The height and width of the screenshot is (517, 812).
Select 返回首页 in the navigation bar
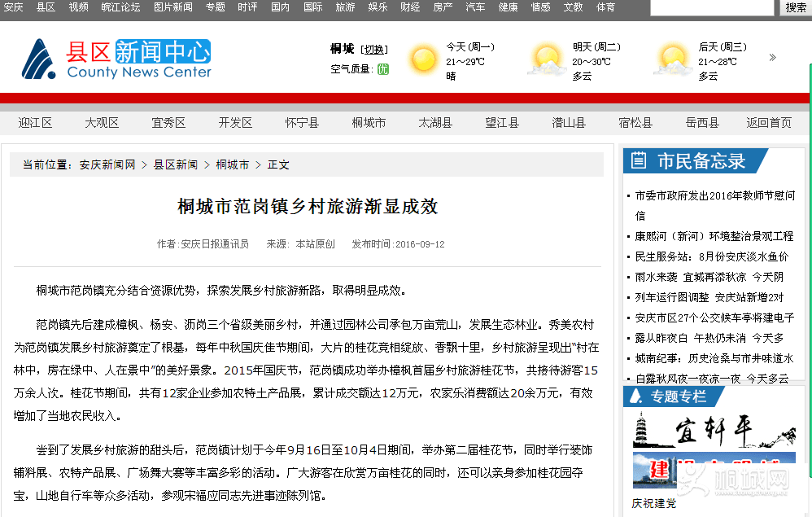769,123
